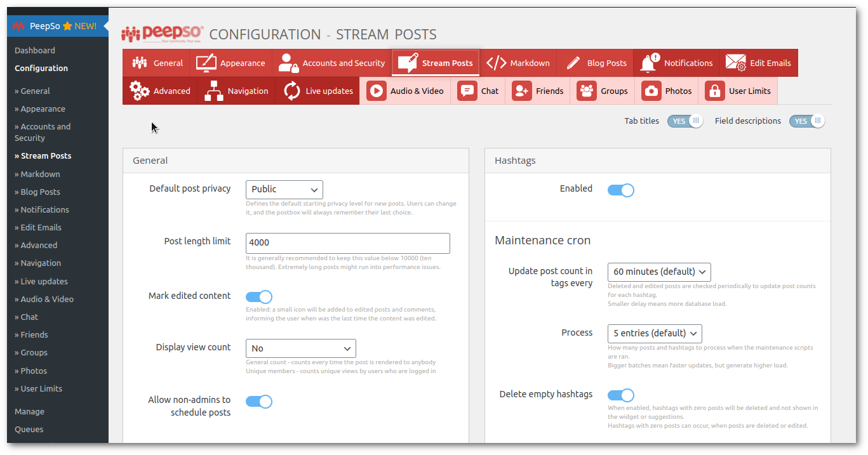Open Accounts and Security sidebar link
868x455 pixels.
coord(43,132)
